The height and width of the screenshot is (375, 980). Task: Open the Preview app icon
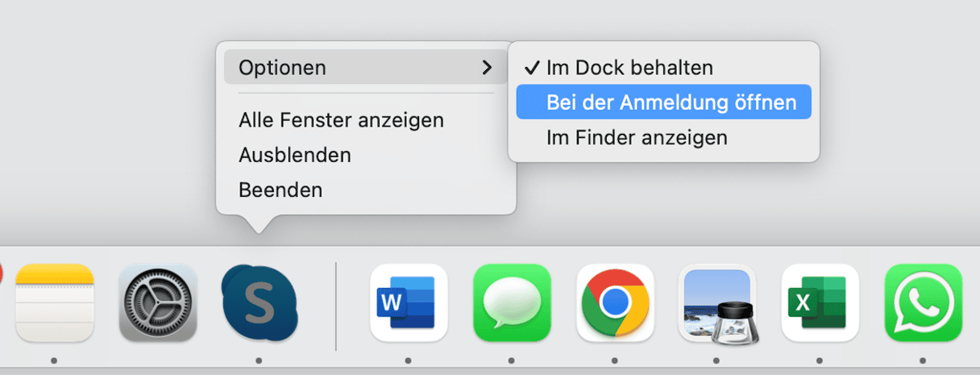[716, 302]
